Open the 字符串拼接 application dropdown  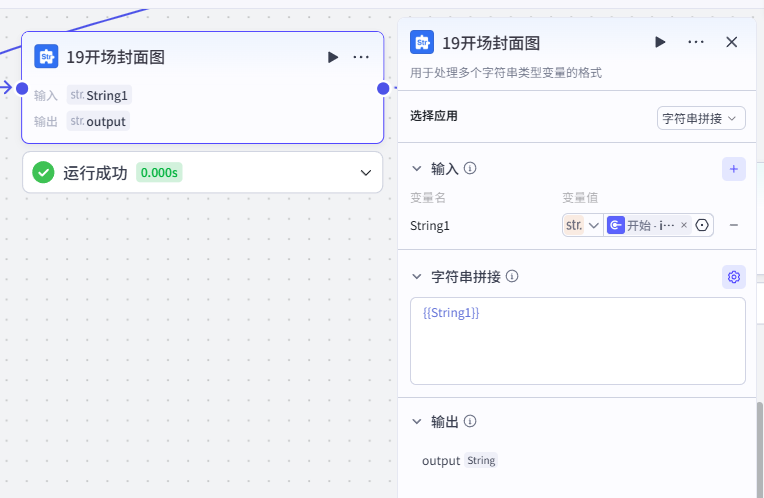coord(701,118)
